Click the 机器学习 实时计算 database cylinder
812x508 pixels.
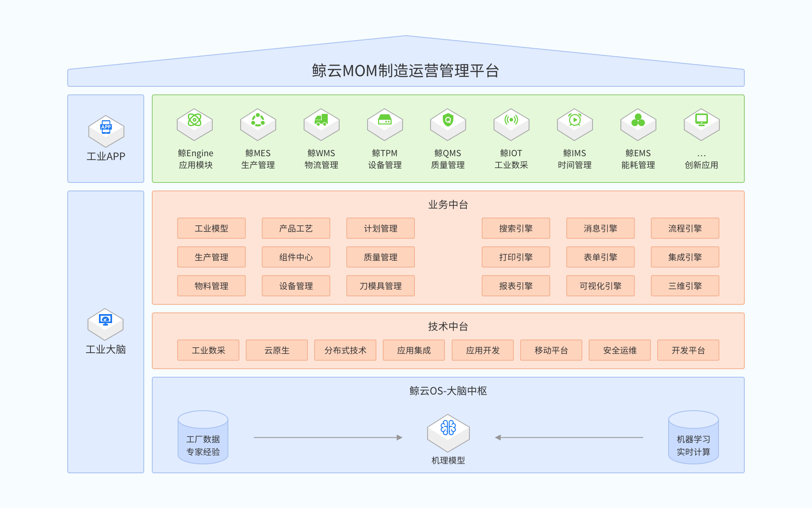(x=694, y=437)
